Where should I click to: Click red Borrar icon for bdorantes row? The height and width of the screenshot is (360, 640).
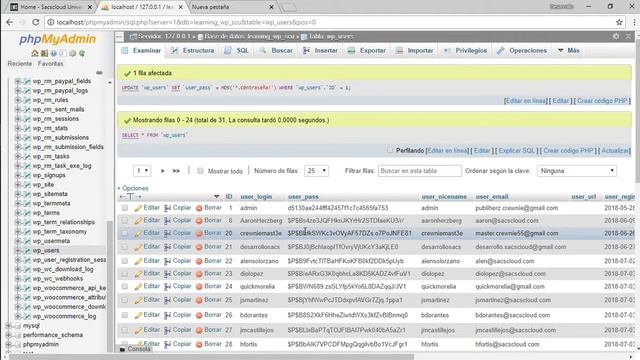tap(199, 316)
